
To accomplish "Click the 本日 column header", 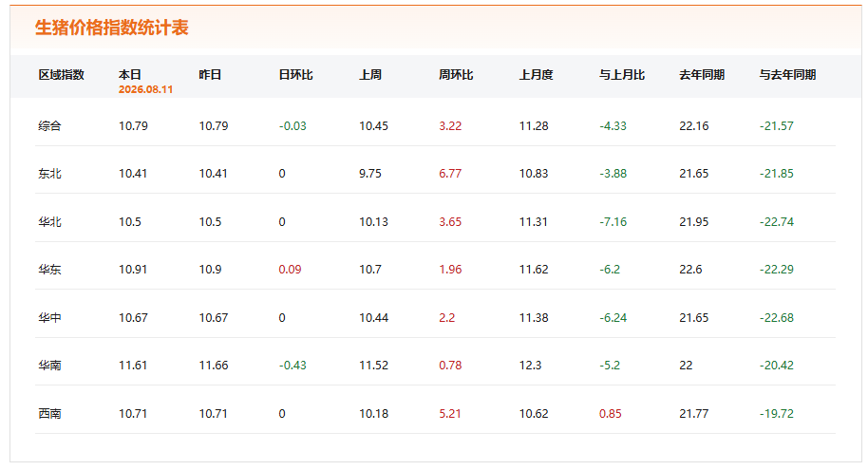I will [130, 75].
